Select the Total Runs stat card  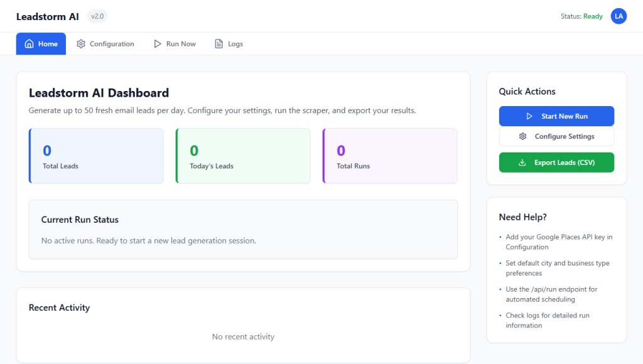[390, 156]
